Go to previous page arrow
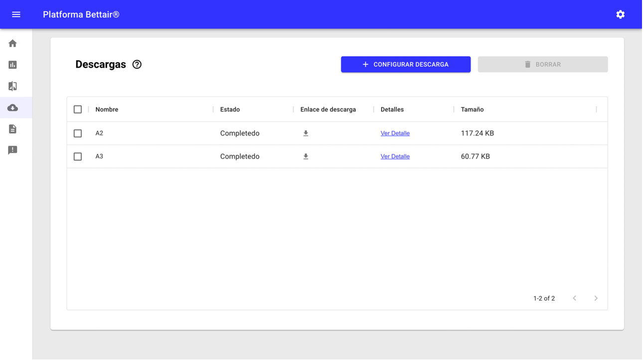 click(x=575, y=298)
